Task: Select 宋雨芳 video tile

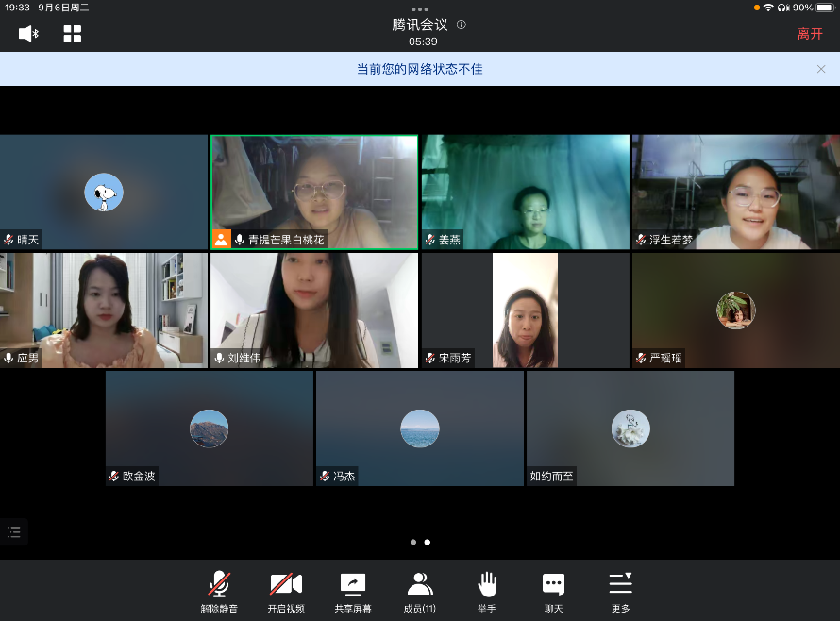Action: click(x=526, y=310)
